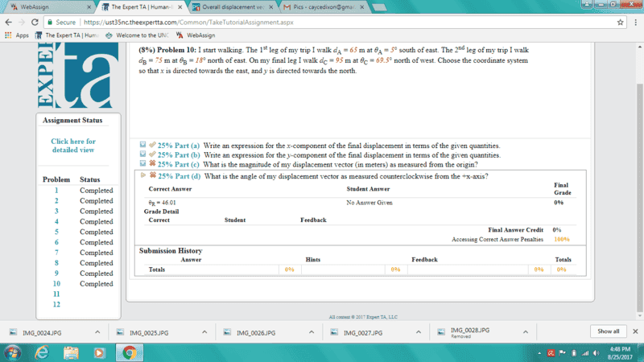
Task: Open the WebAssign bookmark in bookmarks bar
Action: tap(196, 35)
